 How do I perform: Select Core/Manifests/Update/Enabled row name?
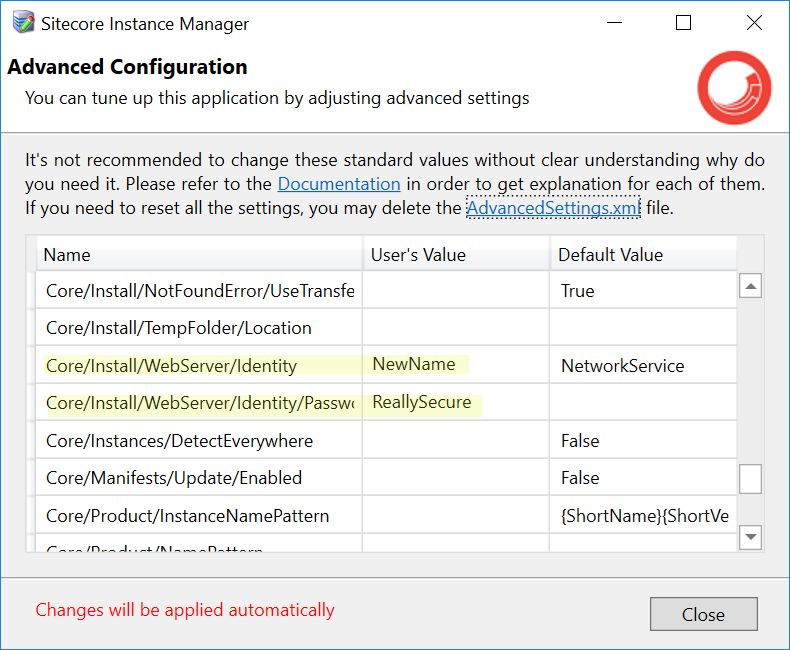point(200,478)
